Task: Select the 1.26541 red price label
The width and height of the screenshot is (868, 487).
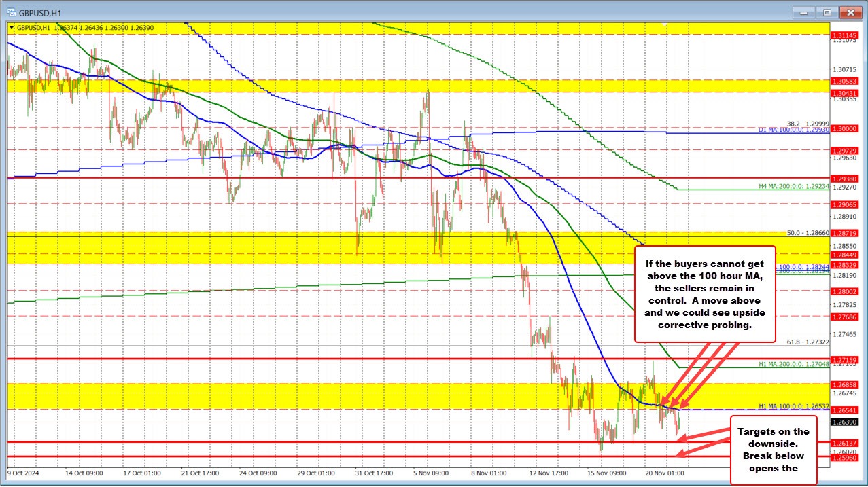Action: click(846, 410)
